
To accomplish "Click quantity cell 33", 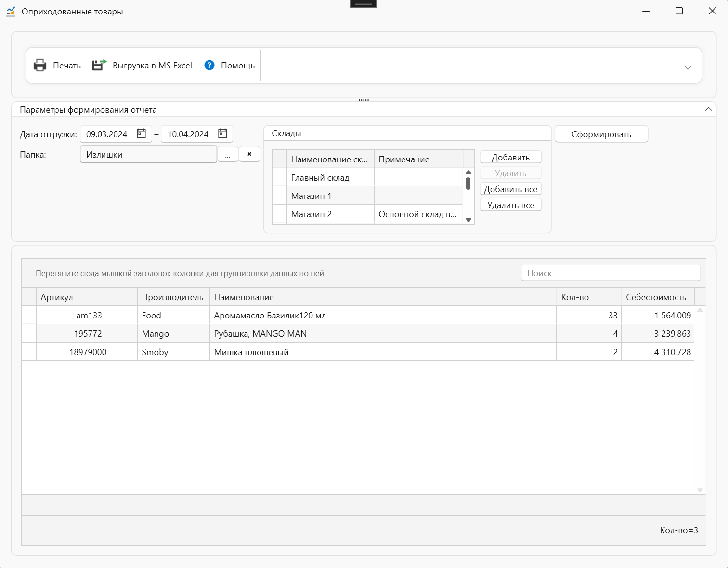I will tap(589, 315).
